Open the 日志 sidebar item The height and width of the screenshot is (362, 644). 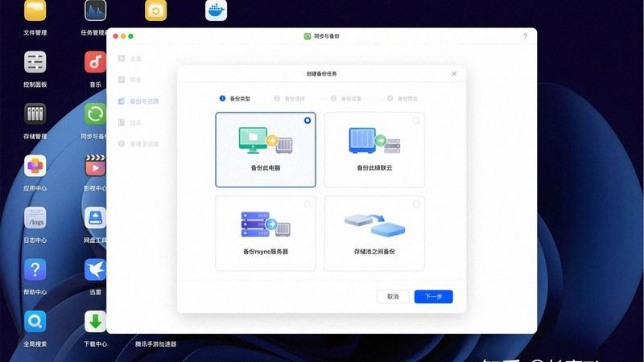coord(130,122)
